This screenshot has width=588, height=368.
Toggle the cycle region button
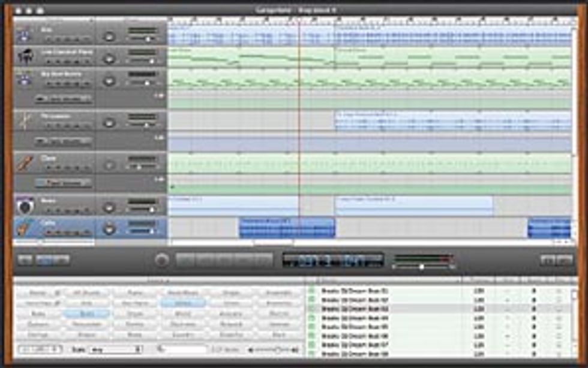(263, 260)
